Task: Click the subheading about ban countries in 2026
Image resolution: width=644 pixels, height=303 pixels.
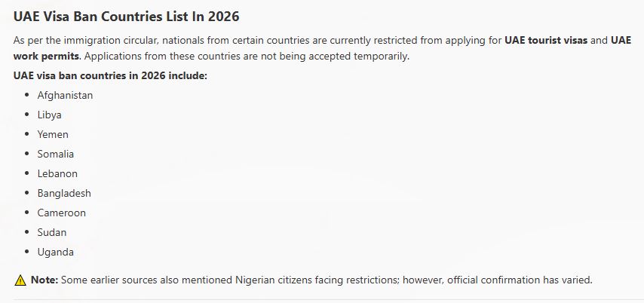Action: point(111,76)
